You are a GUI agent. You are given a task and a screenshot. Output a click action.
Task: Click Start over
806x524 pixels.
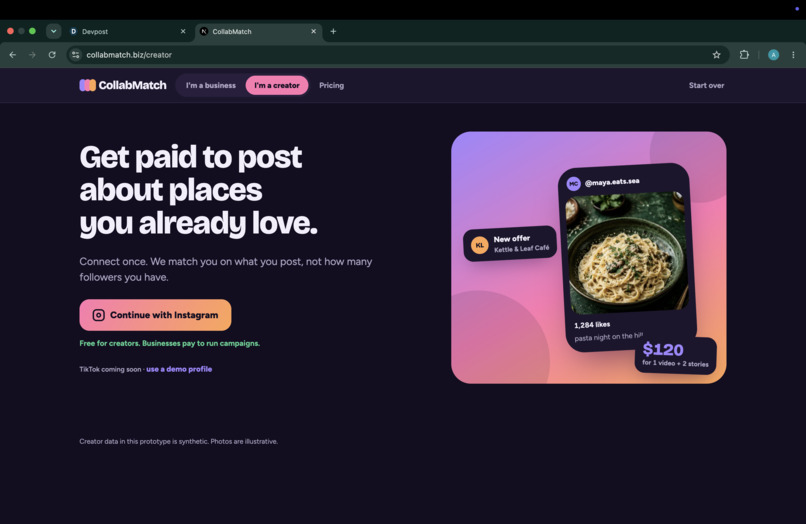coord(706,85)
